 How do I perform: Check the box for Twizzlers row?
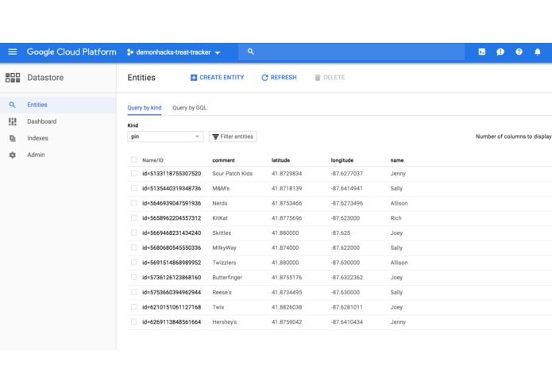133,263
